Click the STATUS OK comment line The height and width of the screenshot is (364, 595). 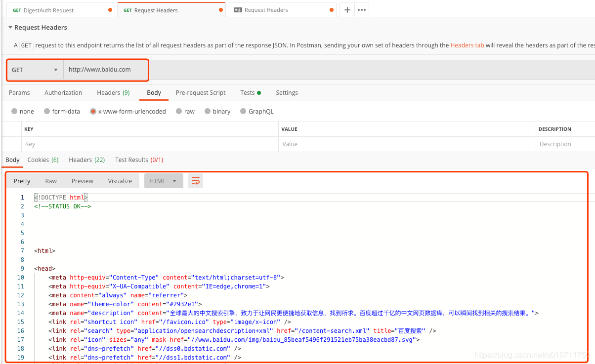point(63,206)
